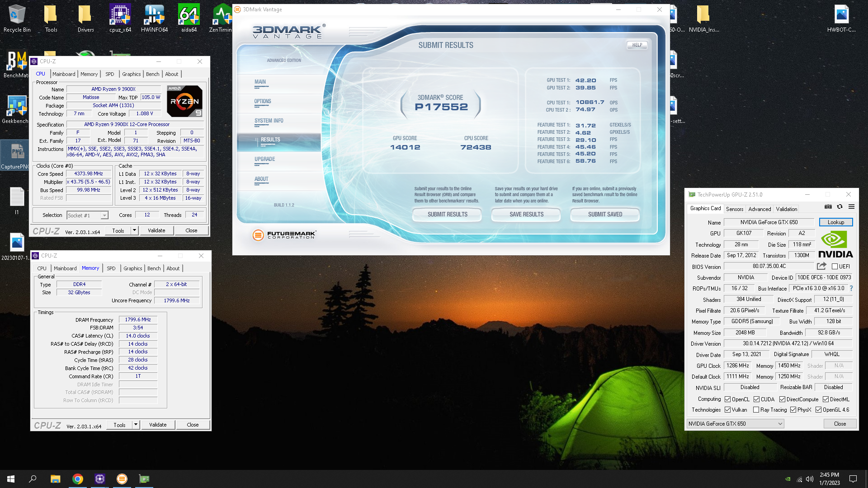Launch Geekbench desktop shortcut

pyautogui.click(x=15, y=109)
